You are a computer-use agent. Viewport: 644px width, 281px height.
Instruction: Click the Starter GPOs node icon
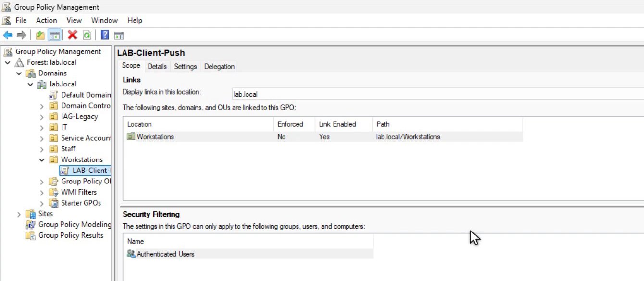pyautogui.click(x=53, y=203)
